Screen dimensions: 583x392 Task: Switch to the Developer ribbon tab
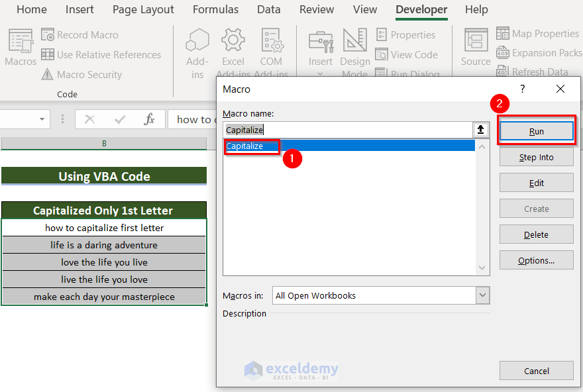point(421,9)
